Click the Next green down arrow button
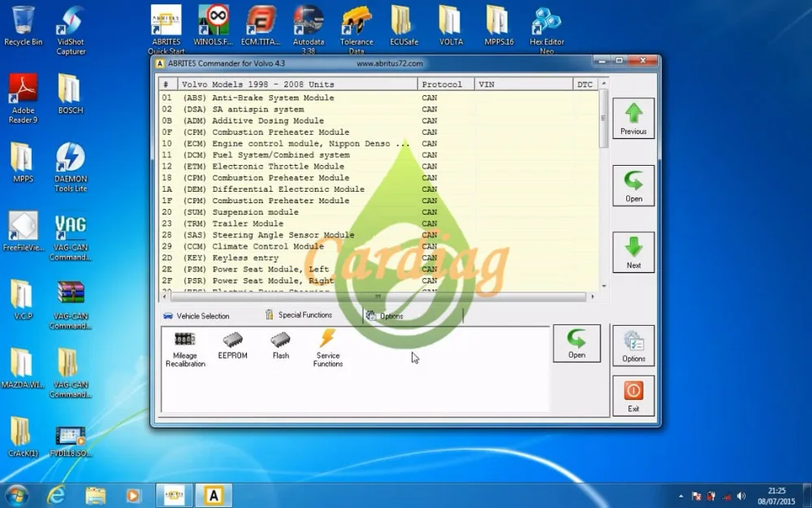The width and height of the screenshot is (812, 508). (633, 252)
